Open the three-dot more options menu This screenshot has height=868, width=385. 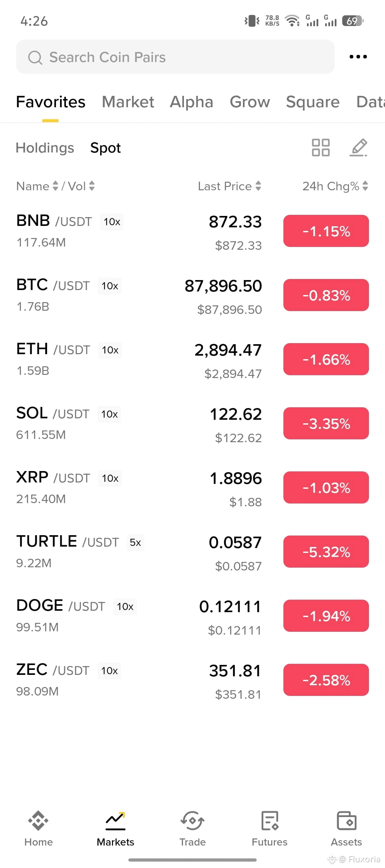tap(358, 57)
